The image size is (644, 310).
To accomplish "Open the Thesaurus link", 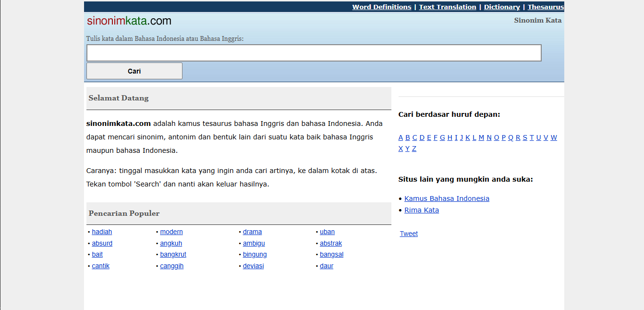I will click(x=546, y=7).
